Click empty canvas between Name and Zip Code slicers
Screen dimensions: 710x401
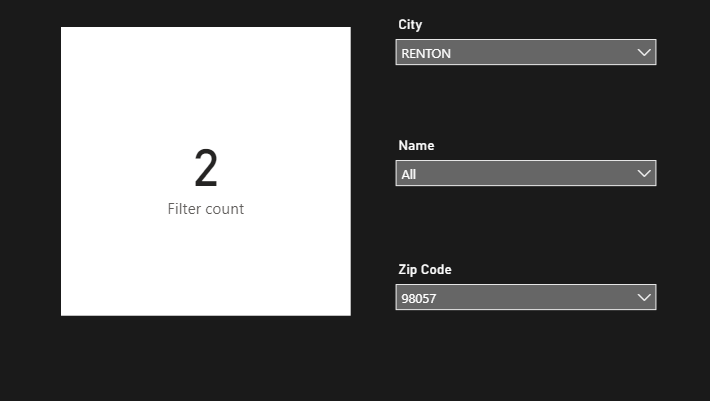pyautogui.click(x=525, y=225)
